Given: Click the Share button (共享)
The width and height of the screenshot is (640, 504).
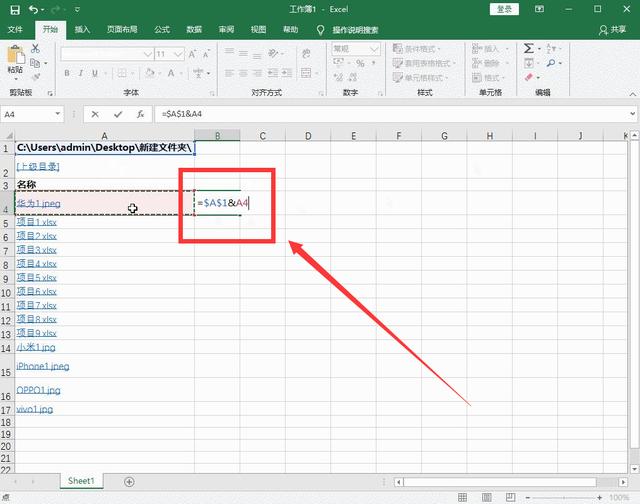Looking at the screenshot, I should tap(613, 30).
